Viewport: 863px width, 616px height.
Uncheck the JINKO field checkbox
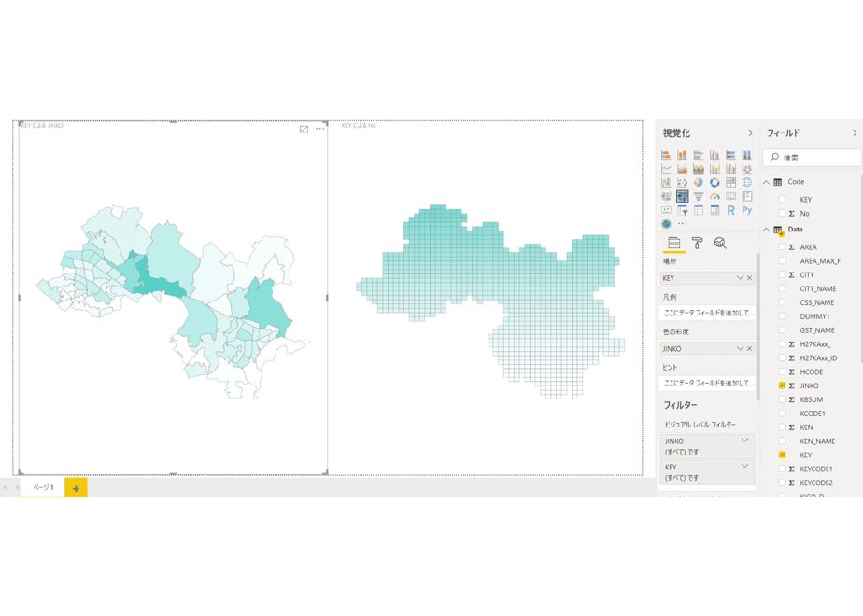click(x=782, y=385)
